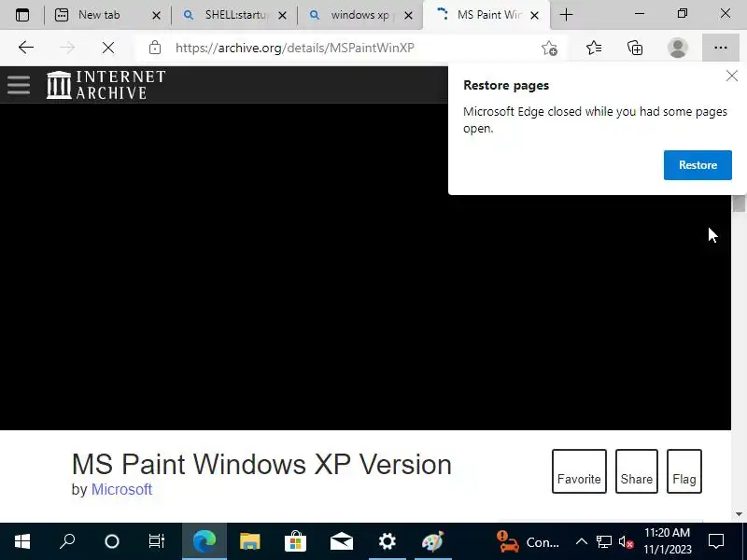The image size is (747, 560).
Task: Click the Share button
Action: point(637,471)
